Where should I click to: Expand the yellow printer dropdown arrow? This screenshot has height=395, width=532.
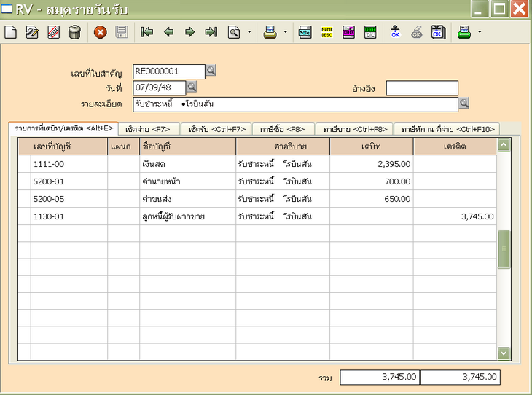(x=285, y=32)
